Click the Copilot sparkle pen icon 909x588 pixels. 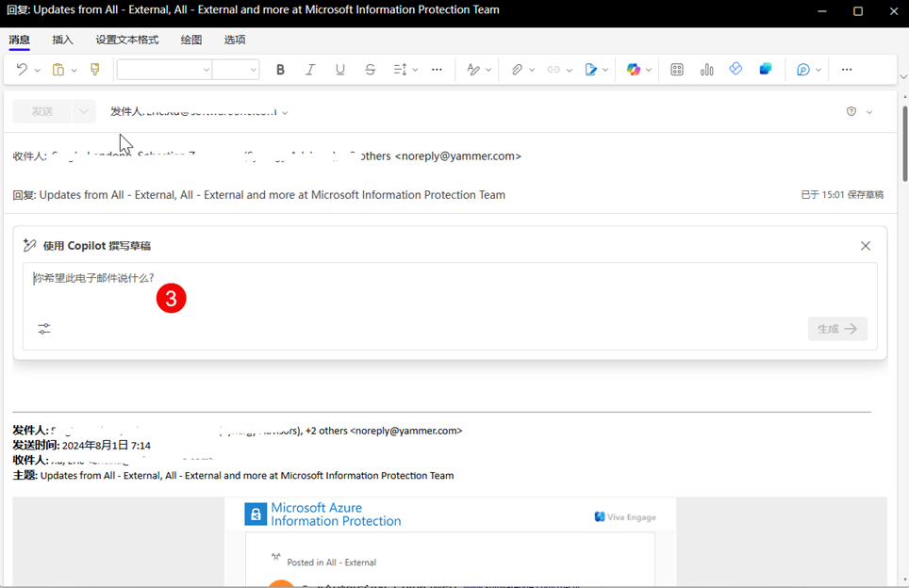(x=29, y=245)
